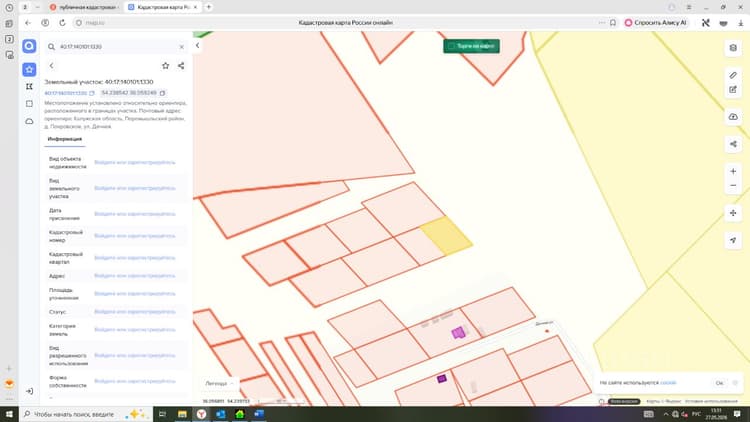Screen dimensions: 750x422
Task: Click the yellow highlighted parcel on the map
Action: coord(446,236)
